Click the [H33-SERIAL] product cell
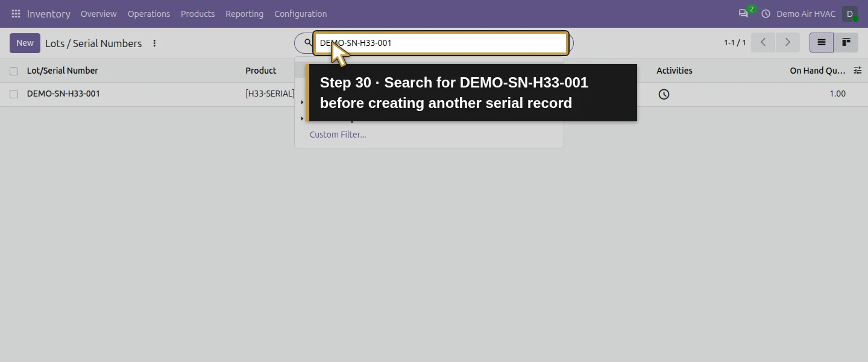The height and width of the screenshot is (362, 868). coord(270,94)
